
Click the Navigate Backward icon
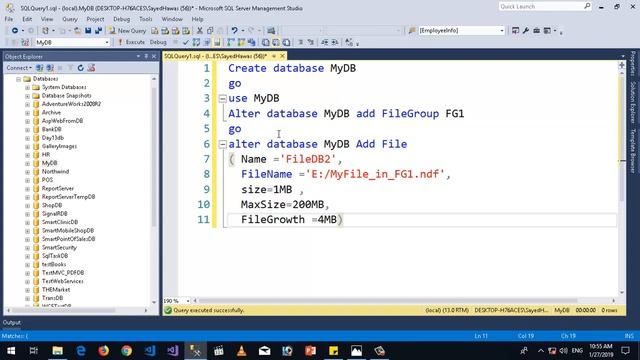click(x=15, y=31)
